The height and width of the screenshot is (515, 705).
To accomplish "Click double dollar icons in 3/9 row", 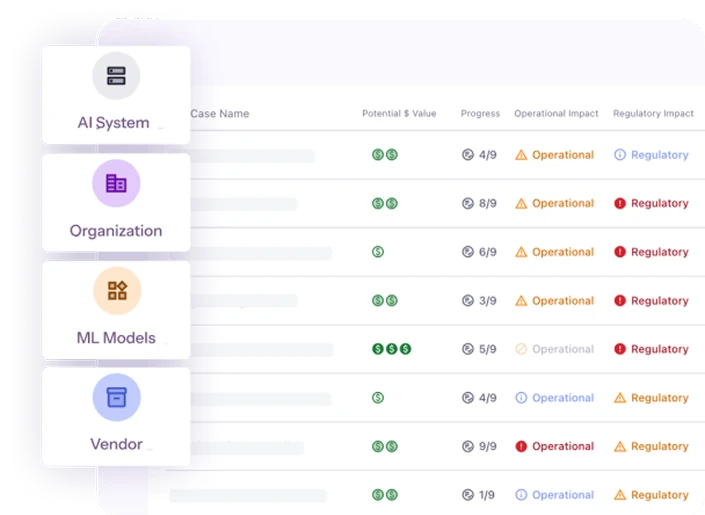I will pos(384,300).
